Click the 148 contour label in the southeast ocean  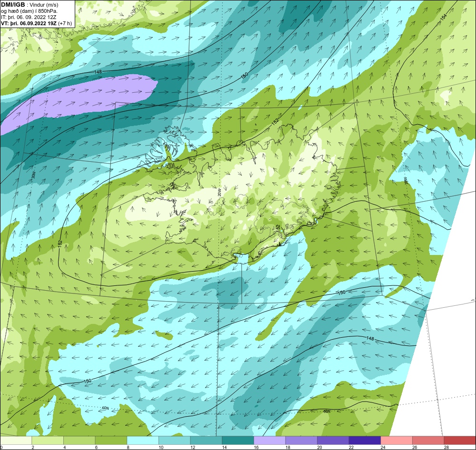370,338
